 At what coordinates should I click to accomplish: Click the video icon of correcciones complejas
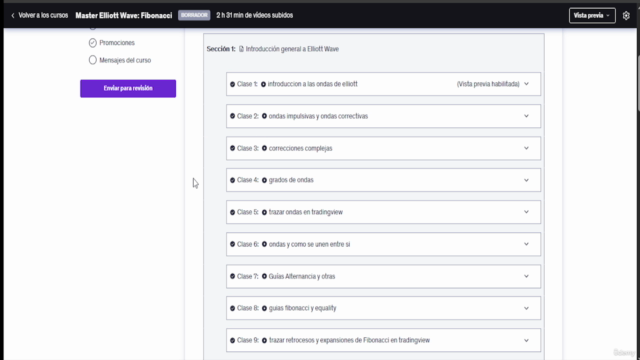click(264, 148)
